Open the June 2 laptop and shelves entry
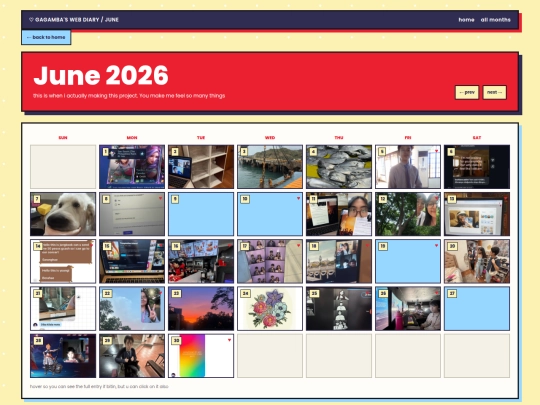The width and height of the screenshot is (540, 405). [201, 167]
